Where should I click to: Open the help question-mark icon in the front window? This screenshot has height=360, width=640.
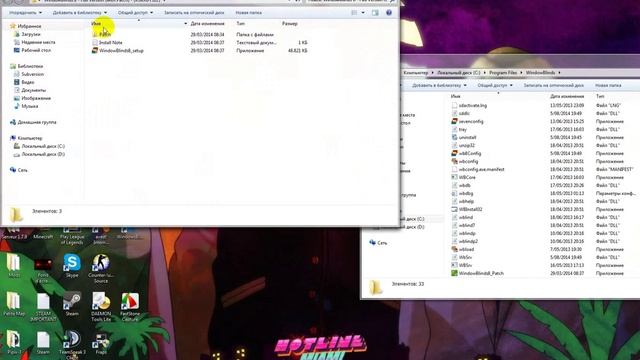pyautogui.click(x=389, y=13)
